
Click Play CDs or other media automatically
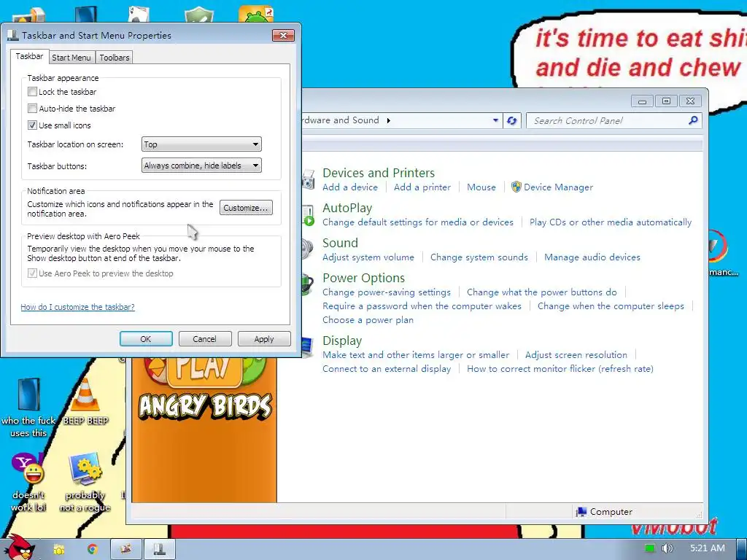[x=611, y=222]
